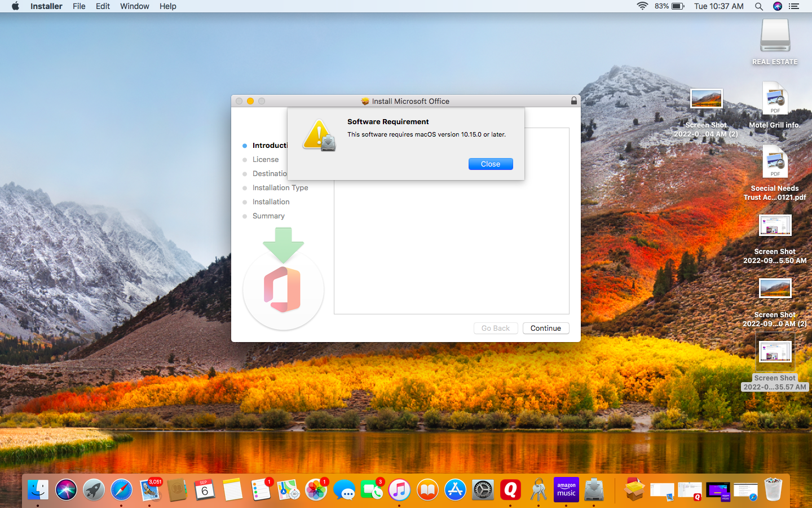This screenshot has width=812, height=508.
Task: Click the Microsoft Office logo in the installer
Action: (283, 290)
